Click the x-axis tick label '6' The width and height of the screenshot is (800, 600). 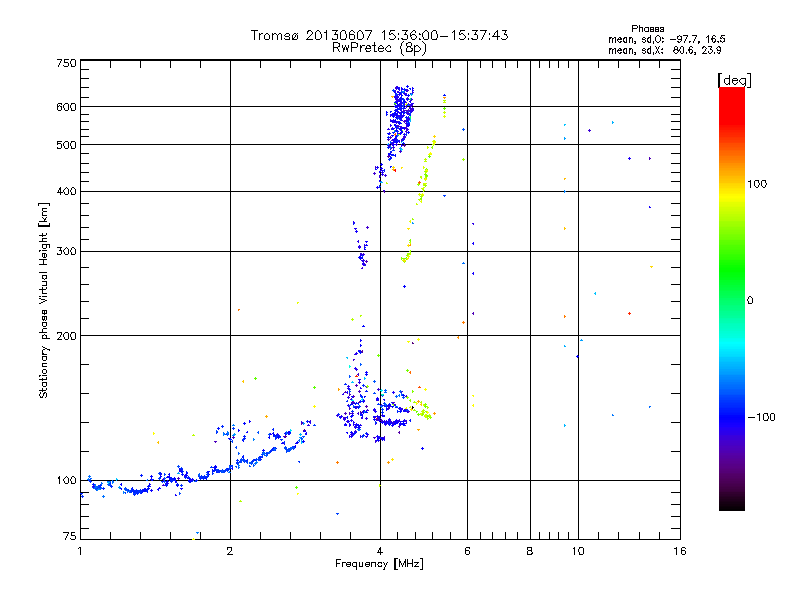point(467,551)
